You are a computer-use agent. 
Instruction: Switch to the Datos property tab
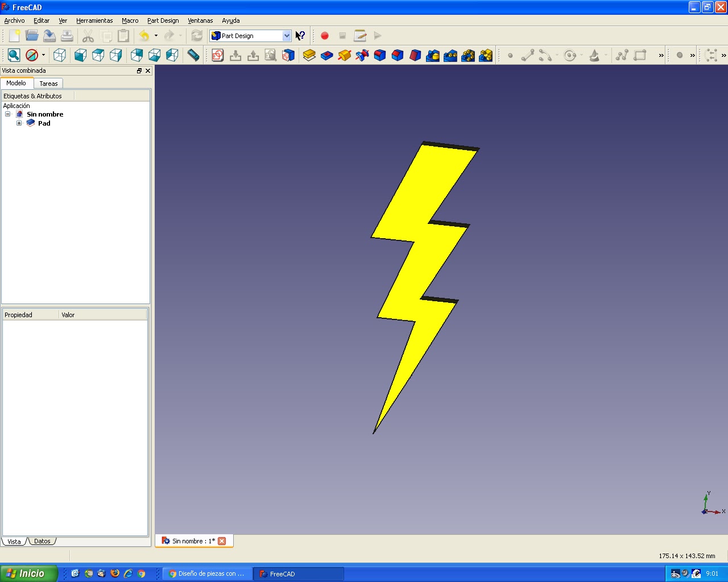pos(42,541)
